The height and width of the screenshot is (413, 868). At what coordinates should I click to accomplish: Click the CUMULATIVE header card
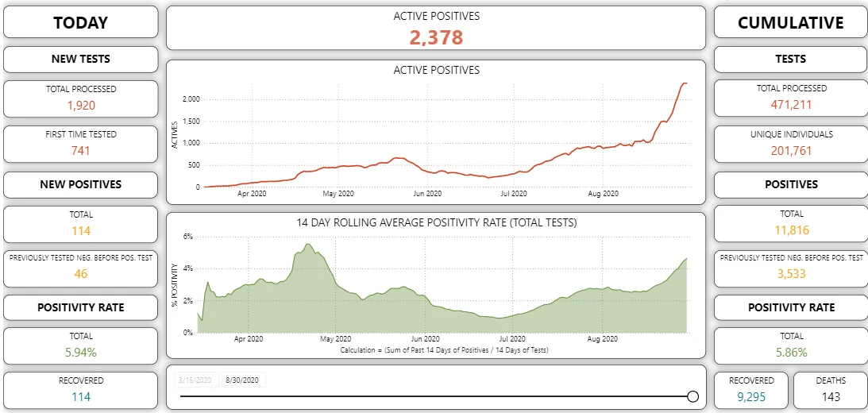790,22
